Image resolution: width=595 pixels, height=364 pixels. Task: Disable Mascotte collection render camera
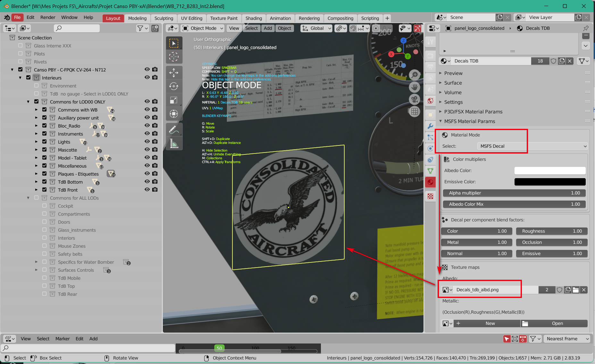coord(155,150)
